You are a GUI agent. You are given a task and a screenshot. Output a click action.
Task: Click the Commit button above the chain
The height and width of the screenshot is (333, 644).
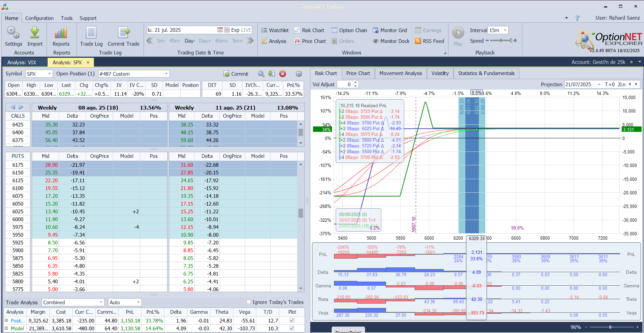pyautogui.click(x=236, y=74)
